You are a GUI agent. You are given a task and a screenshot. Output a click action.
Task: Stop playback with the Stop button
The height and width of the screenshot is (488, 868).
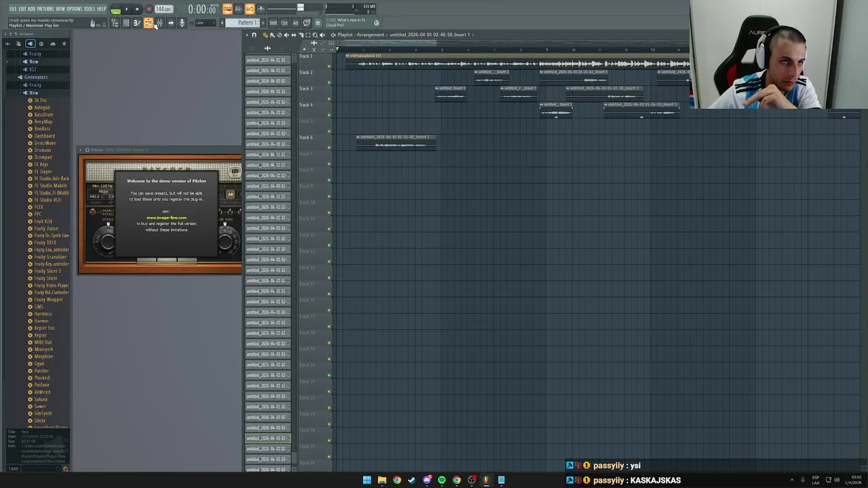click(x=137, y=9)
